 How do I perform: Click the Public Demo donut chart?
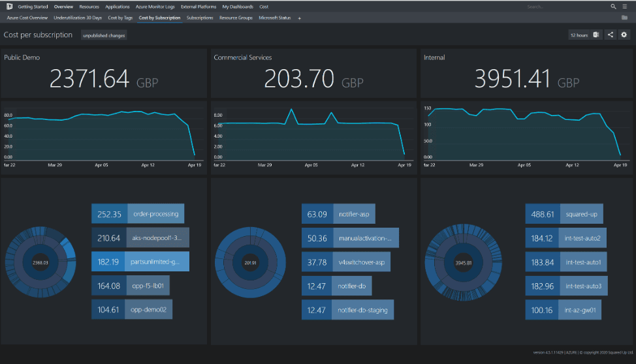pos(40,262)
